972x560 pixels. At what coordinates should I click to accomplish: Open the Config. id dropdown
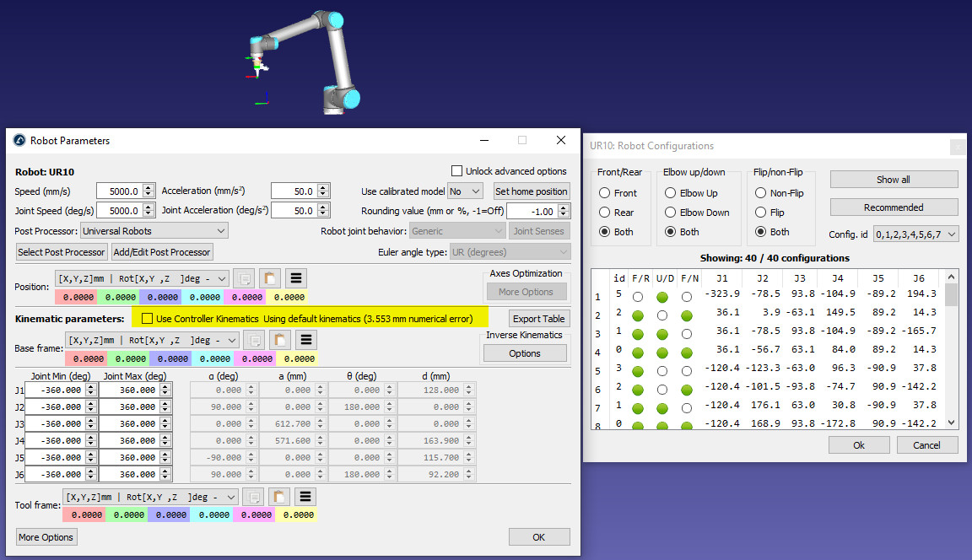tap(915, 234)
